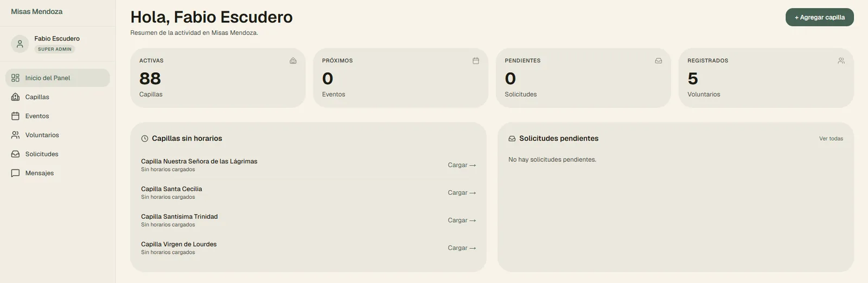Viewport: 868px width, 283px height.
Task: Go to the Eventos section
Action: pos(58,116)
